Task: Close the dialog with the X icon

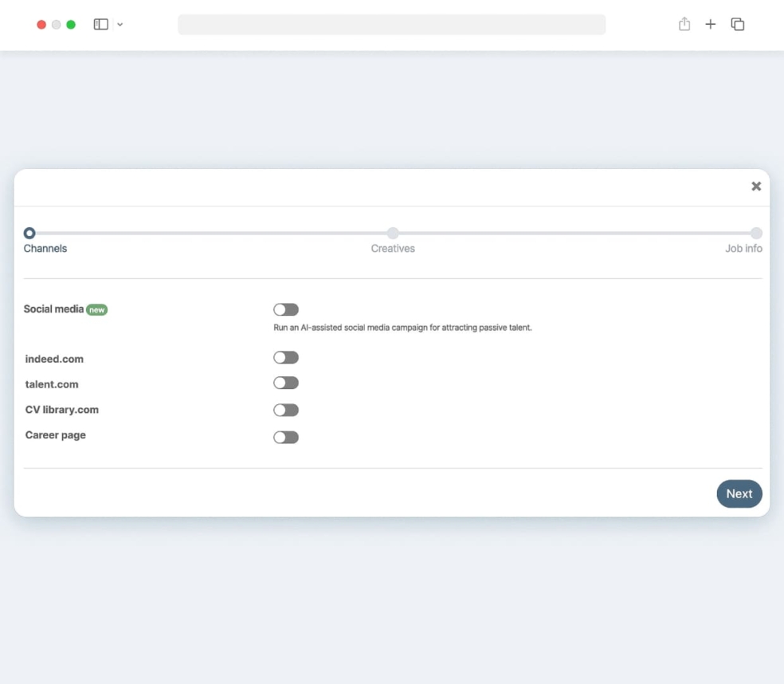Action: (756, 186)
